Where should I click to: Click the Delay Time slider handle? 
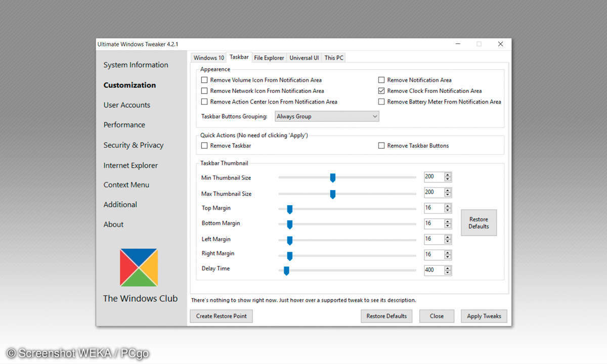(286, 271)
